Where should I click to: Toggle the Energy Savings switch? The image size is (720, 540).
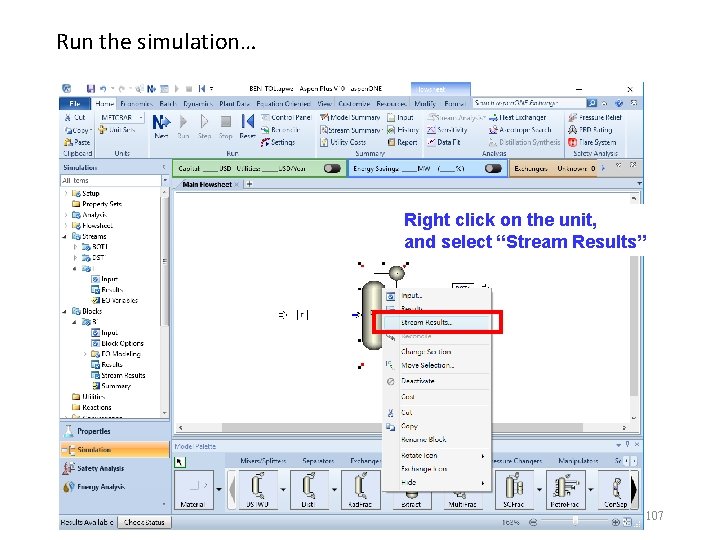point(493,169)
